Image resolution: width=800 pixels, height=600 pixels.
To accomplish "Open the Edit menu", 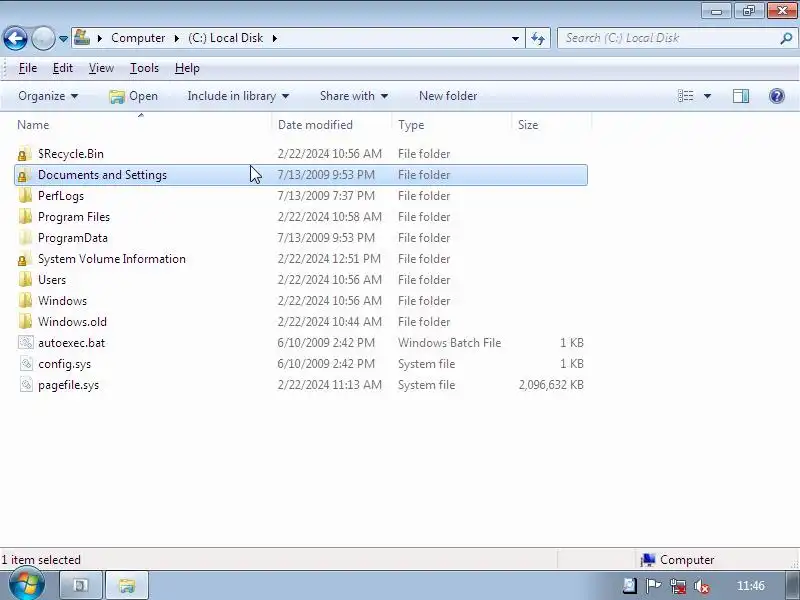I will pyautogui.click(x=63, y=68).
